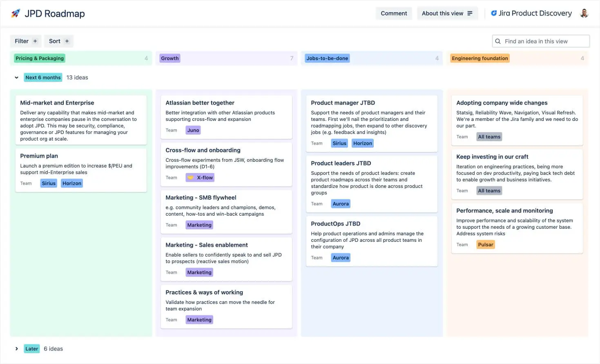Open the Premium plan card title
600x364 pixels.
[x=39, y=156]
